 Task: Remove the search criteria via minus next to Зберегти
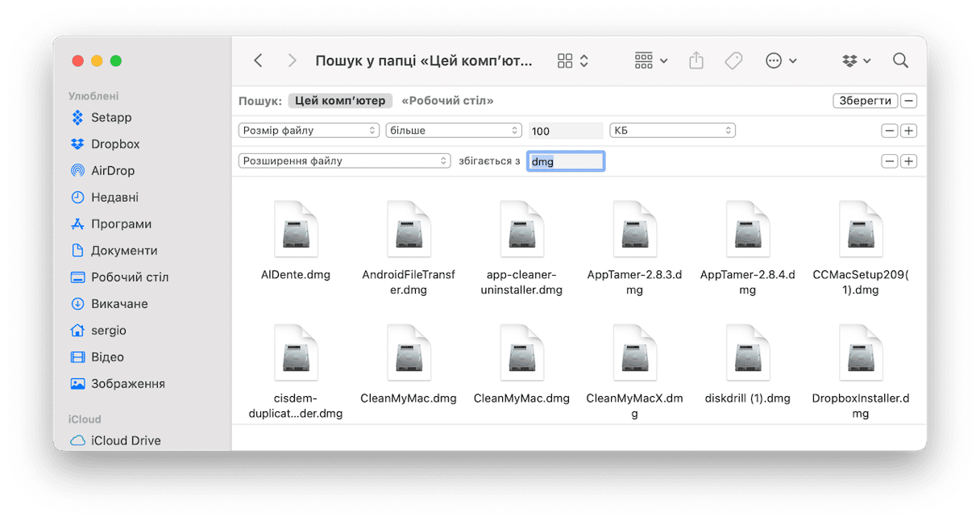pyautogui.click(x=909, y=101)
